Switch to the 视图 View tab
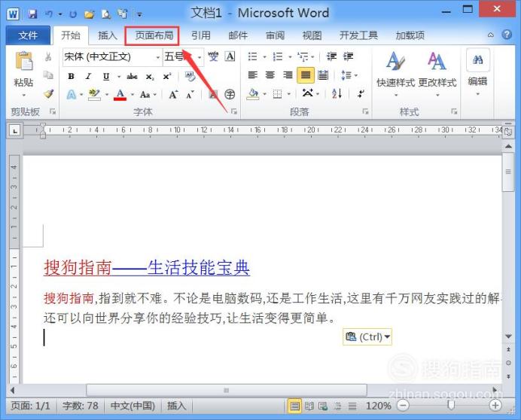 [x=312, y=35]
